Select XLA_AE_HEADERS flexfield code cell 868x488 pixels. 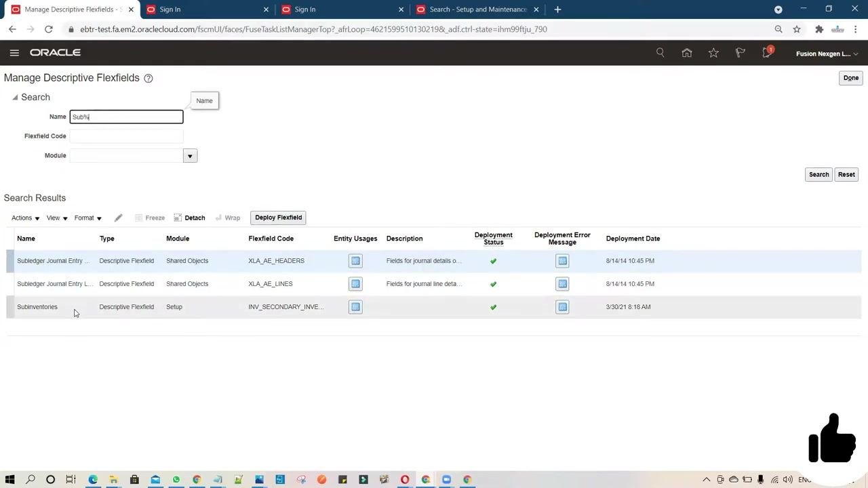pyautogui.click(x=276, y=261)
